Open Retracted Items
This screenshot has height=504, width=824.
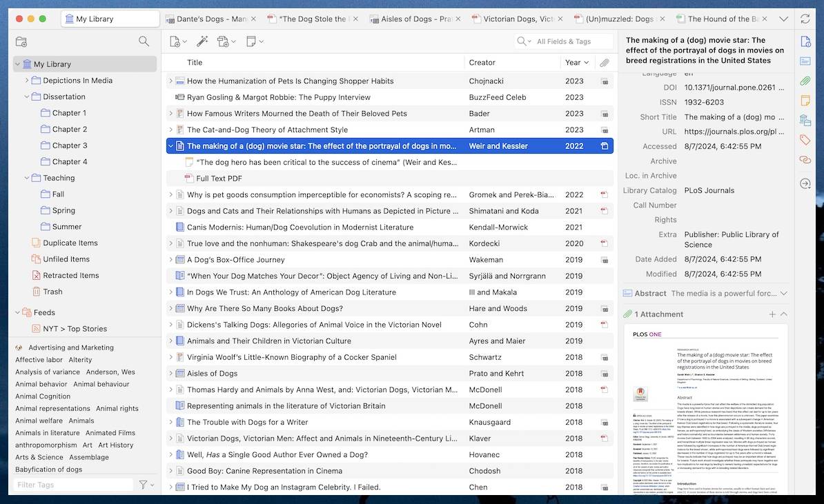click(x=71, y=276)
